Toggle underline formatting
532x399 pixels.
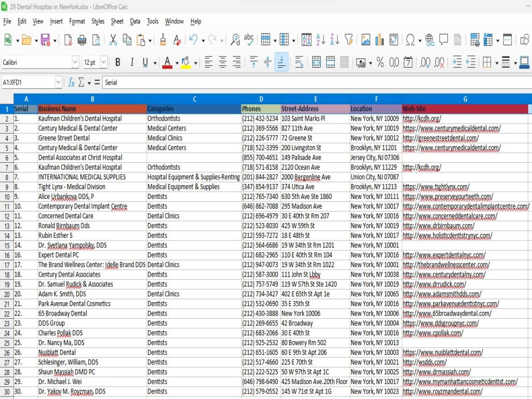[144, 62]
